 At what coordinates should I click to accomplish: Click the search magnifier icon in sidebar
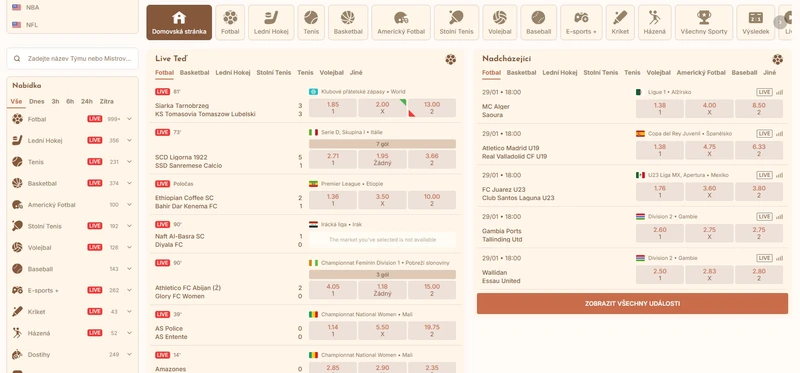click(x=18, y=59)
